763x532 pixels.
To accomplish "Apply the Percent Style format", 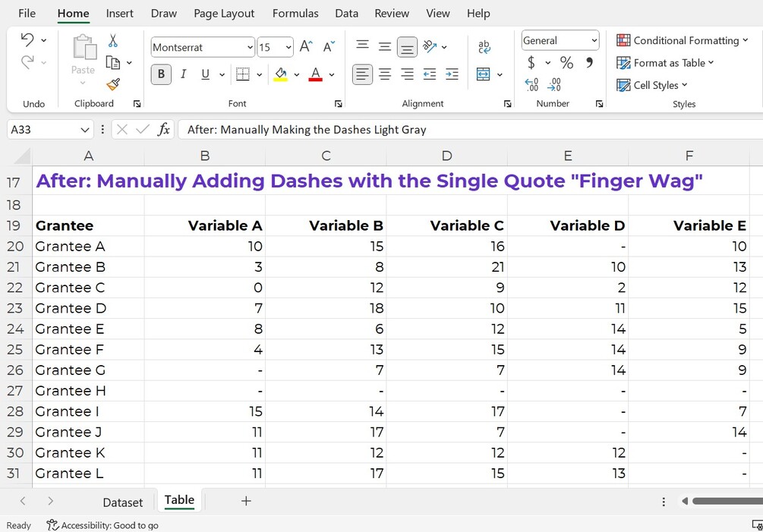I will tap(566, 62).
